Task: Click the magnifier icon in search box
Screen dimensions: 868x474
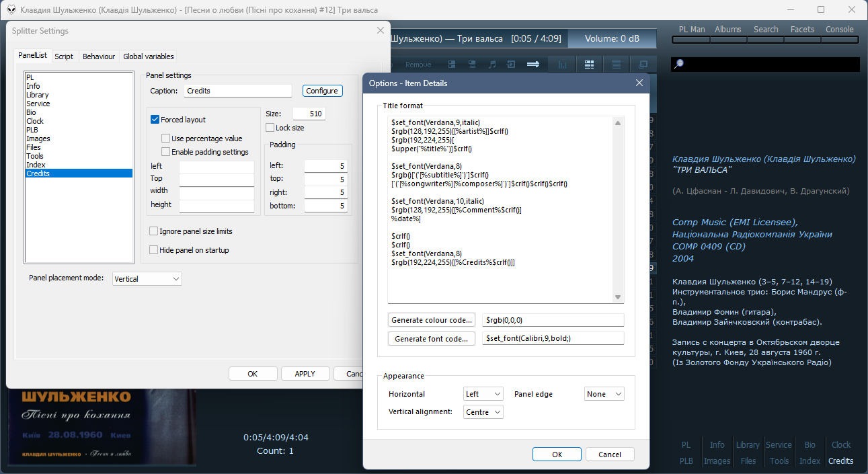Action: pos(679,64)
